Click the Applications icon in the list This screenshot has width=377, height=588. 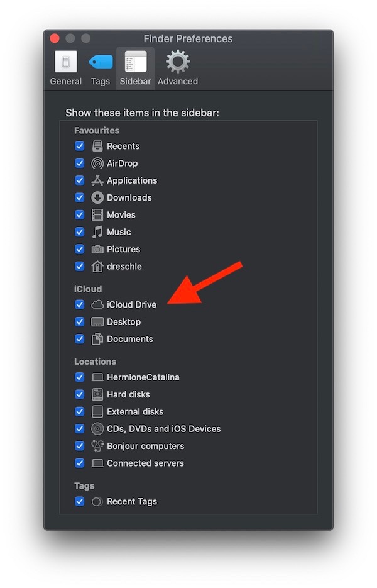[97, 180]
